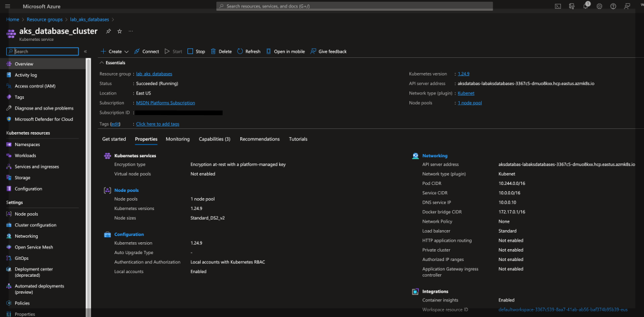Select Node pools in the sidebar
This screenshot has height=317, width=644.
[x=26, y=214]
